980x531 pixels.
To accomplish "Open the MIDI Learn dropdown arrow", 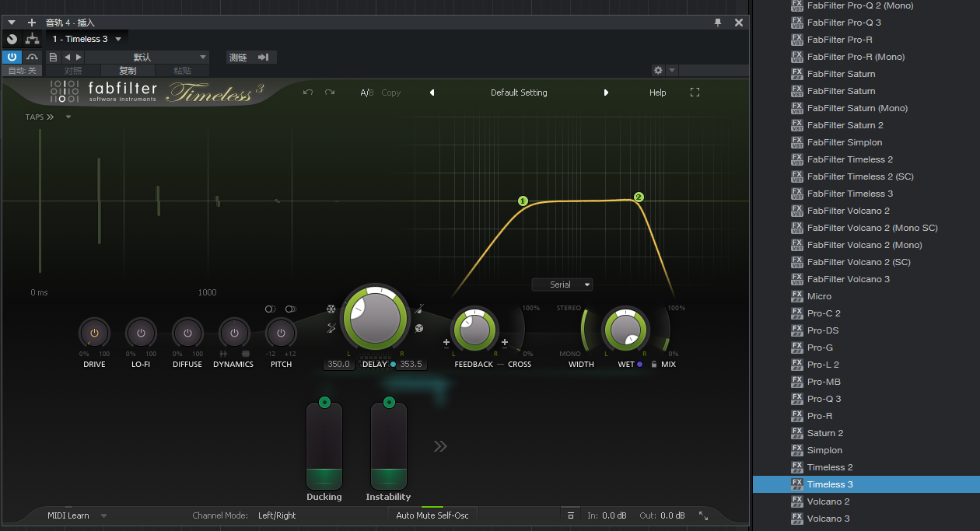I will click(x=104, y=515).
